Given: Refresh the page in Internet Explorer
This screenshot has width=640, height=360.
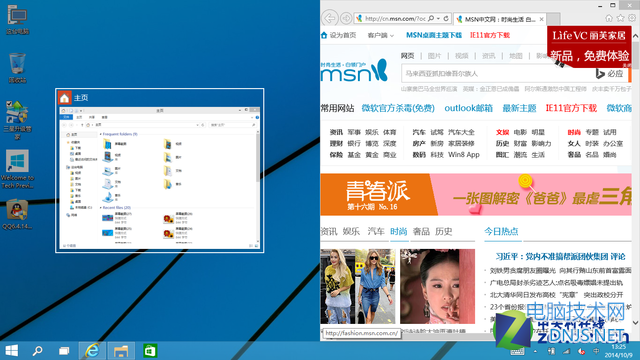Looking at the screenshot, I should (446, 18).
